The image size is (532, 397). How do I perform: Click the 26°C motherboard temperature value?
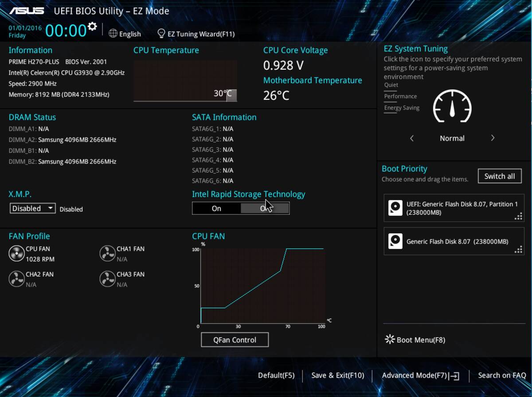click(276, 95)
